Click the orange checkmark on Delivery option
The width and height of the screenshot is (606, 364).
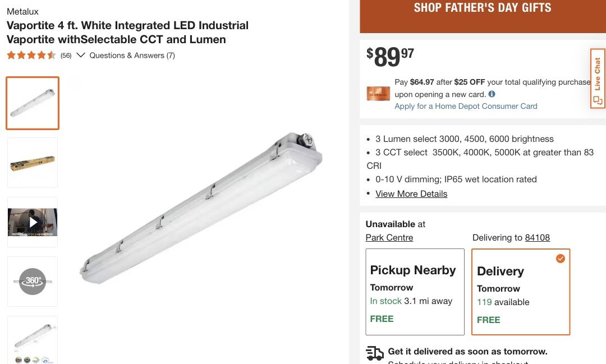[560, 259]
